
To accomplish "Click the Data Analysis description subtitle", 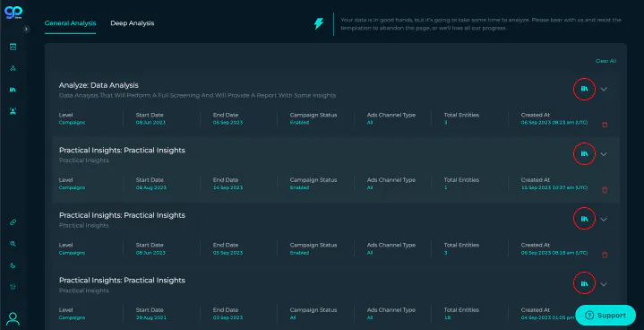I will 197,95.
